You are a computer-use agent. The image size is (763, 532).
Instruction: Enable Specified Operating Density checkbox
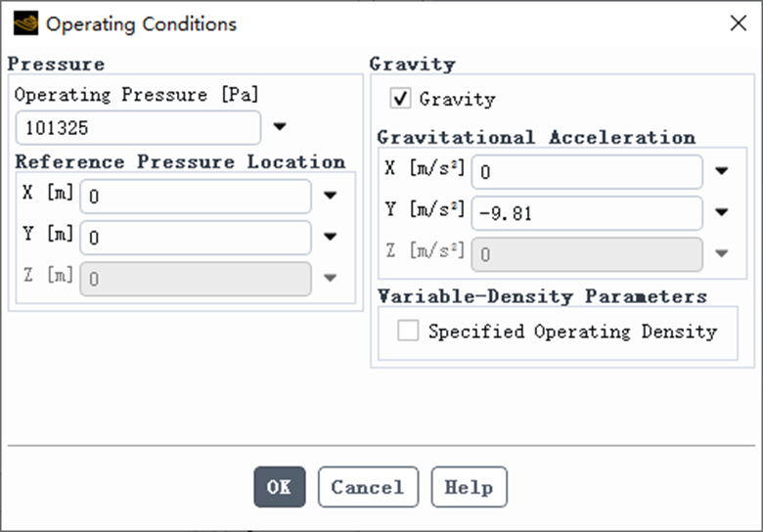point(408,331)
